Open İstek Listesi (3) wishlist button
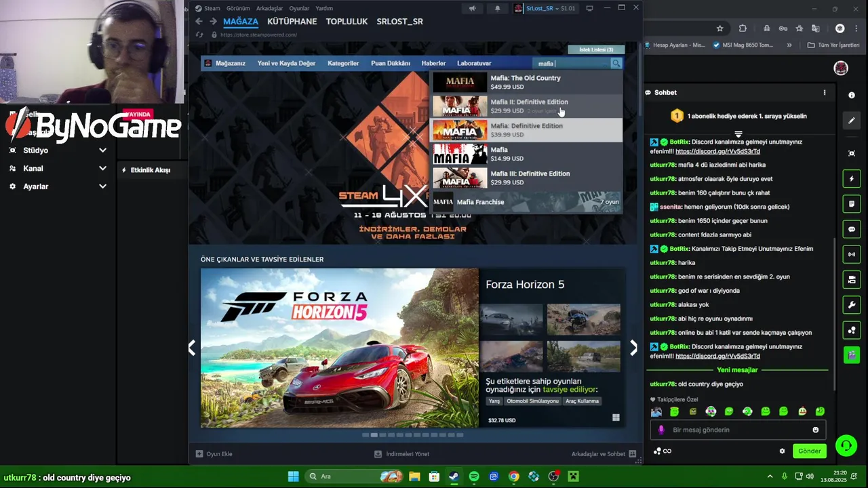This screenshot has height=488, width=868. (596, 49)
